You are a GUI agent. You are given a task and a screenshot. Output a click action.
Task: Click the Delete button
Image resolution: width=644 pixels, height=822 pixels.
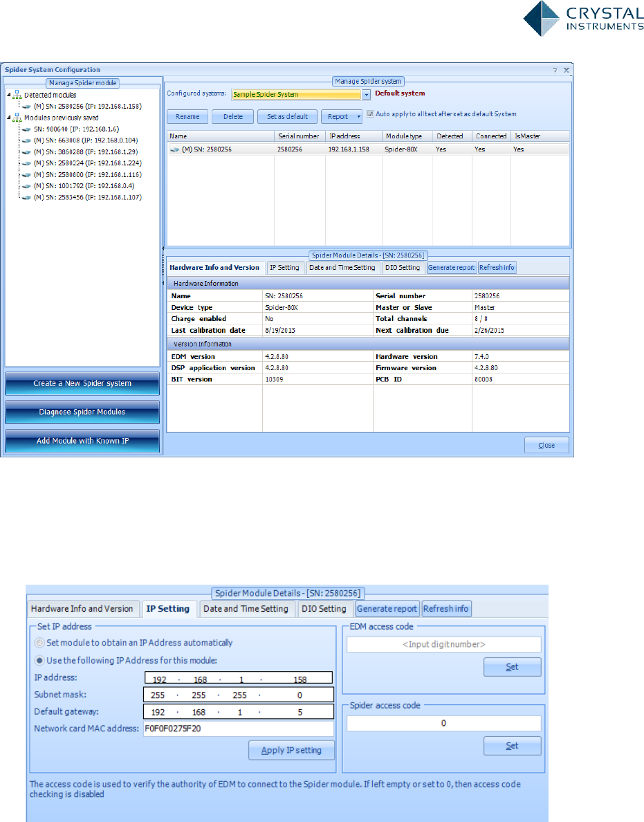point(232,116)
